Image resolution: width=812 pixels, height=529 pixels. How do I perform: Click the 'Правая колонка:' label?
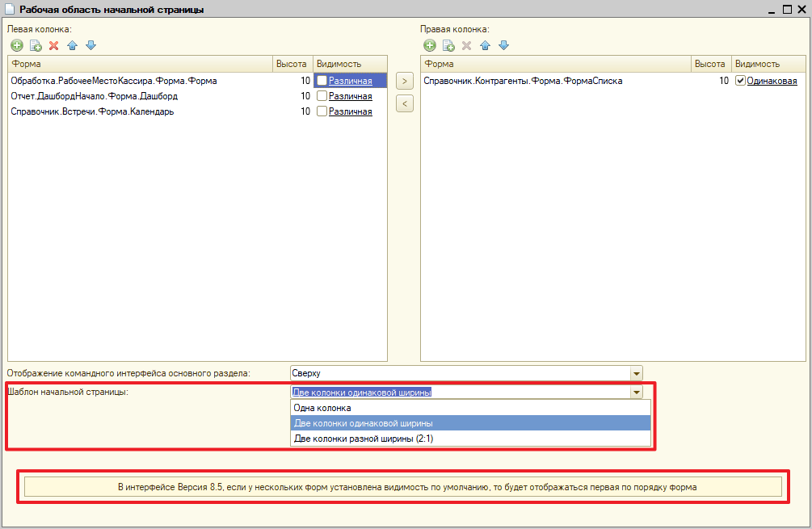click(455, 30)
